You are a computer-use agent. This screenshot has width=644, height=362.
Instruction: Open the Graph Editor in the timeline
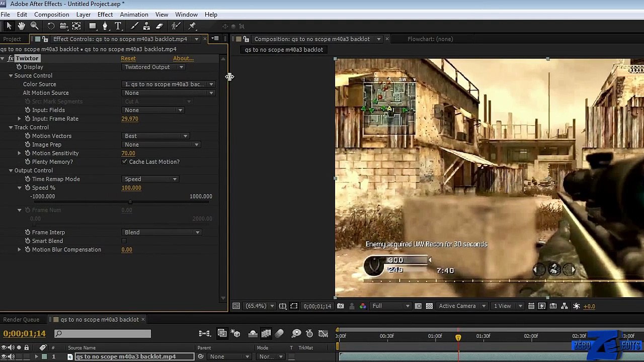(324, 333)
